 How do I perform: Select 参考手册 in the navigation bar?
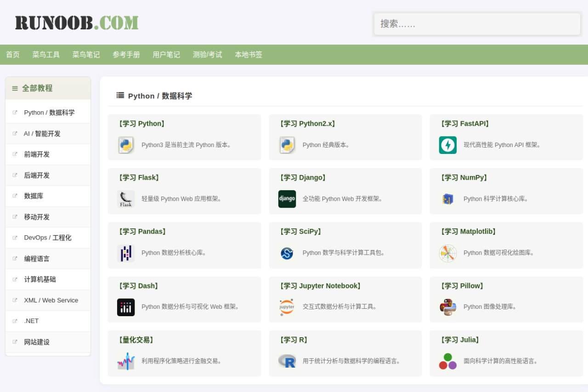[126, 55]
